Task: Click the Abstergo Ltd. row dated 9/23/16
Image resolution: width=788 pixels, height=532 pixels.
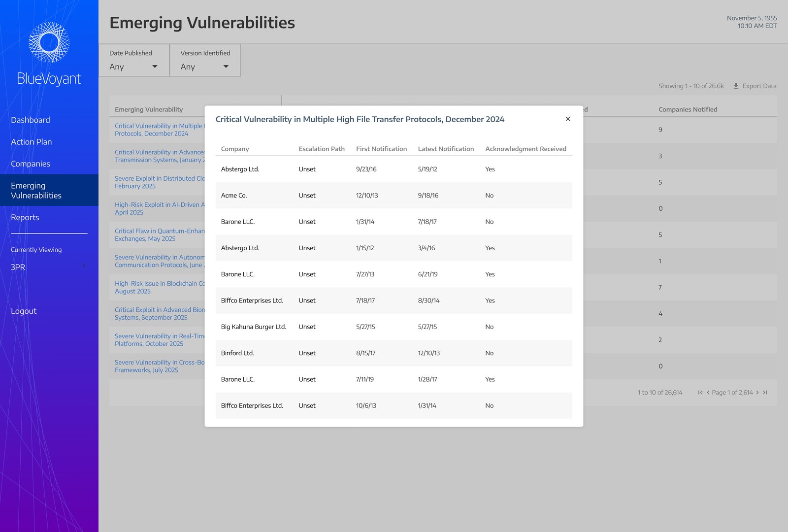Action: [394, 169]
